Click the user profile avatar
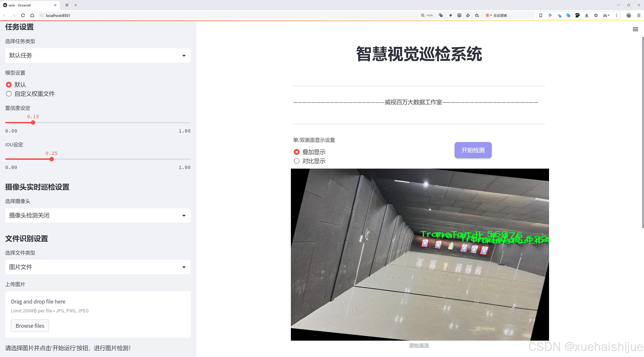The height and width of the screenshot is (357, 644). [x=628, y=15]
